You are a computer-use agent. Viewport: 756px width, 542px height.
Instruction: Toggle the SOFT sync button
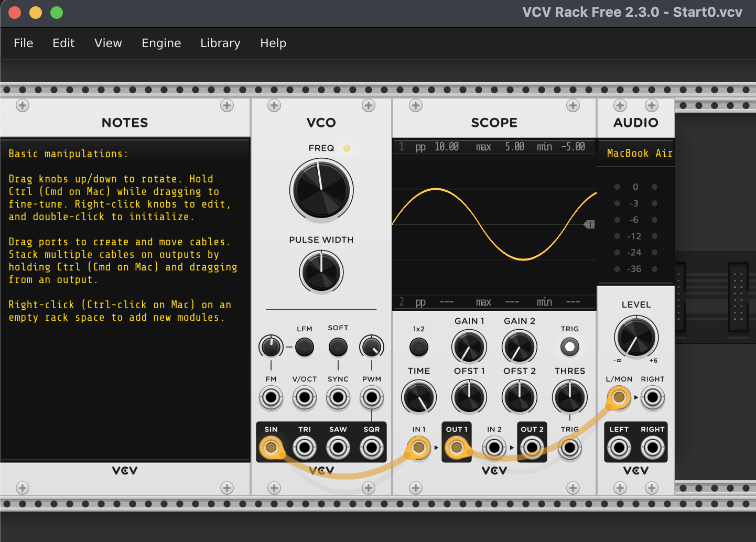[x=338, y=347]
